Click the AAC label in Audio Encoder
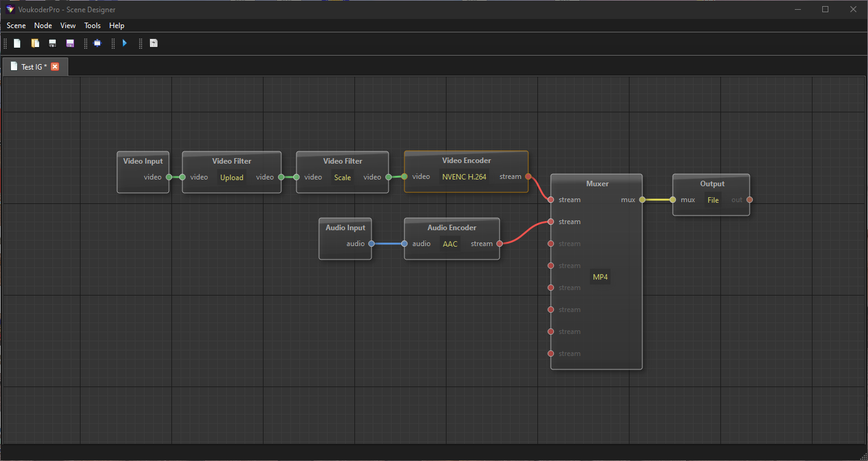The width and height of the screenshot is (868, 461). click(450, 244)
